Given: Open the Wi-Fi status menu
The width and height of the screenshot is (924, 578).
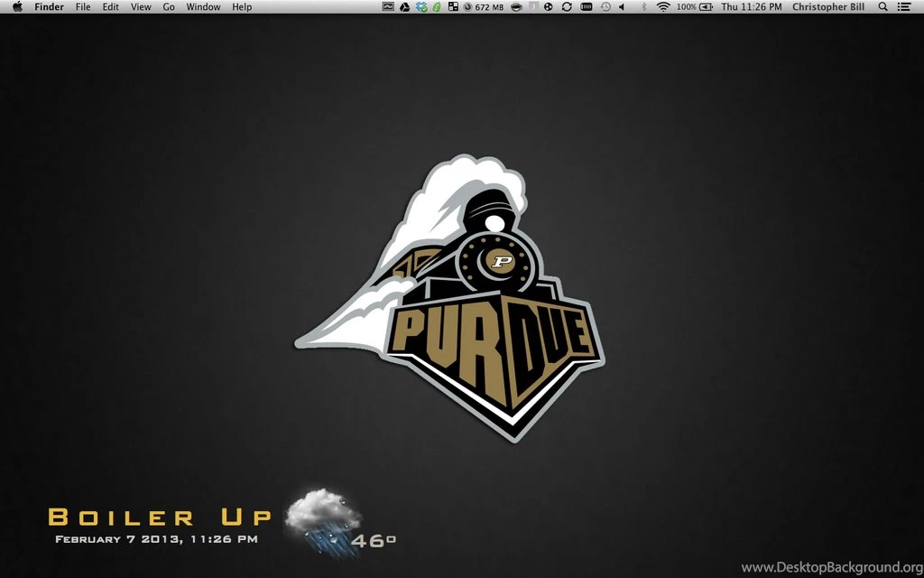Looking at the screenshot, I should point(663,6).
